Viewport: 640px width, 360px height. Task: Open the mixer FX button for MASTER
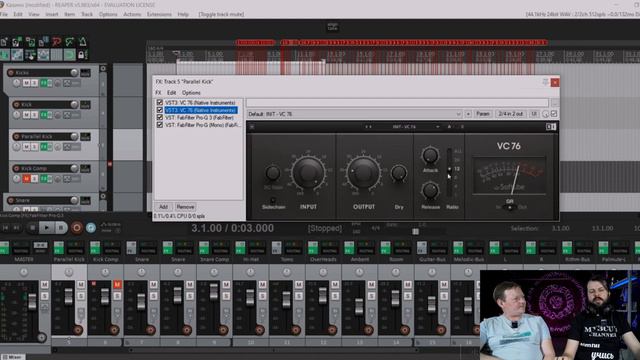(x=4, y=247)
